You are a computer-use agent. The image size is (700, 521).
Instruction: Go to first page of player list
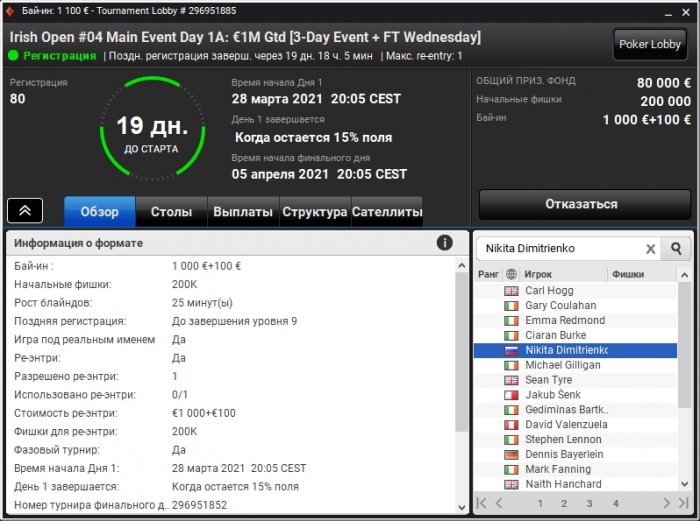coord(481,503)
